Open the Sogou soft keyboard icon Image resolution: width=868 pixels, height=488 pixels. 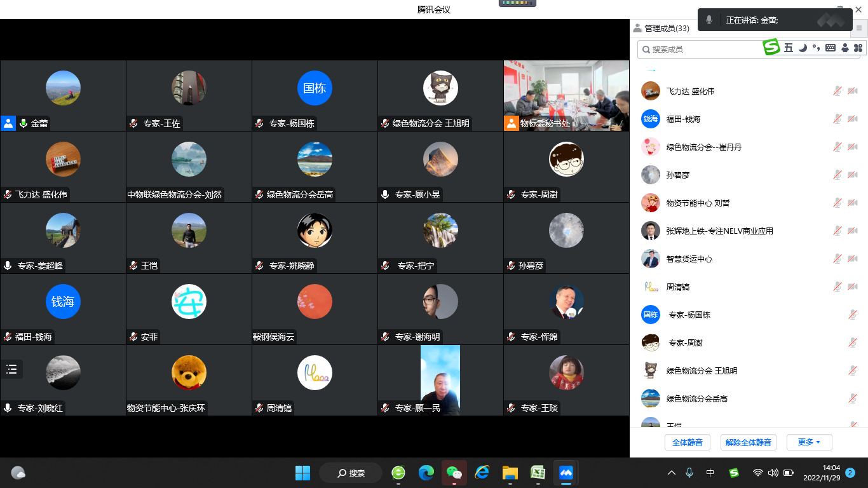(831, 48)
